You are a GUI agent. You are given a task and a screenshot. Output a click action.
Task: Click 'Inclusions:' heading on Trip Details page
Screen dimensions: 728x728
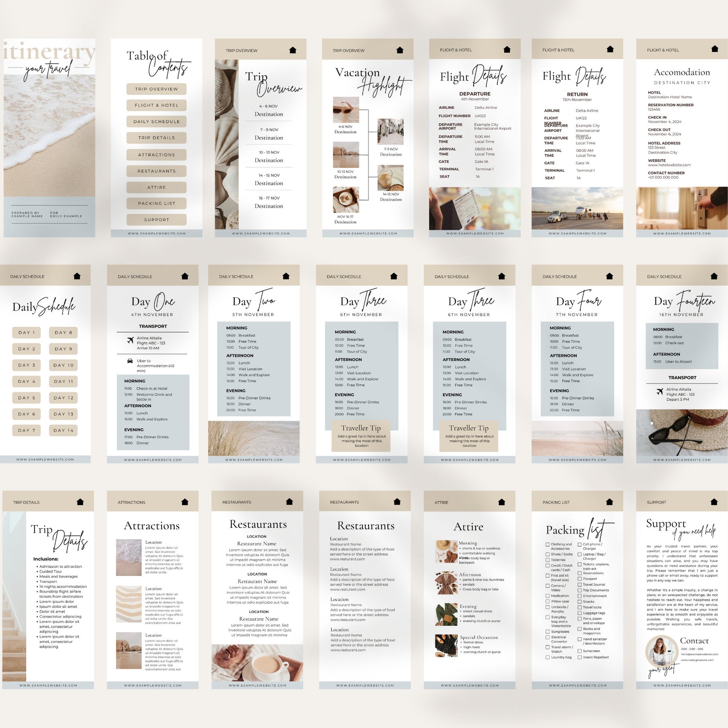coord(46,559)
